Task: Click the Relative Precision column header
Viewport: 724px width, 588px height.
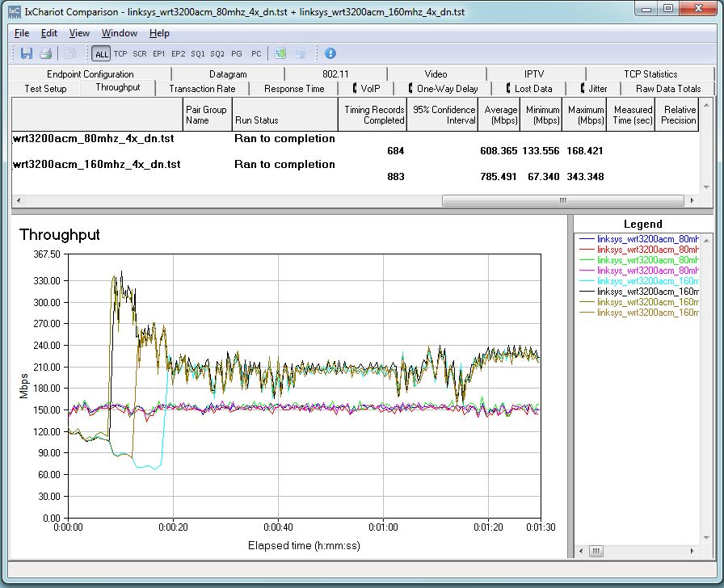Action: pos(677,115)
